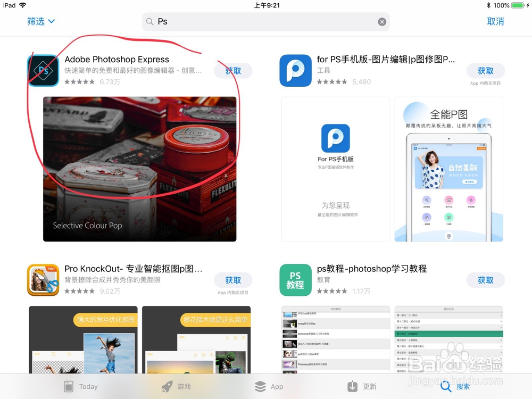The height and width of the screenshot is (399, 532).
Task: Switch to the 游戏 tab
Action: click(176, 386)
